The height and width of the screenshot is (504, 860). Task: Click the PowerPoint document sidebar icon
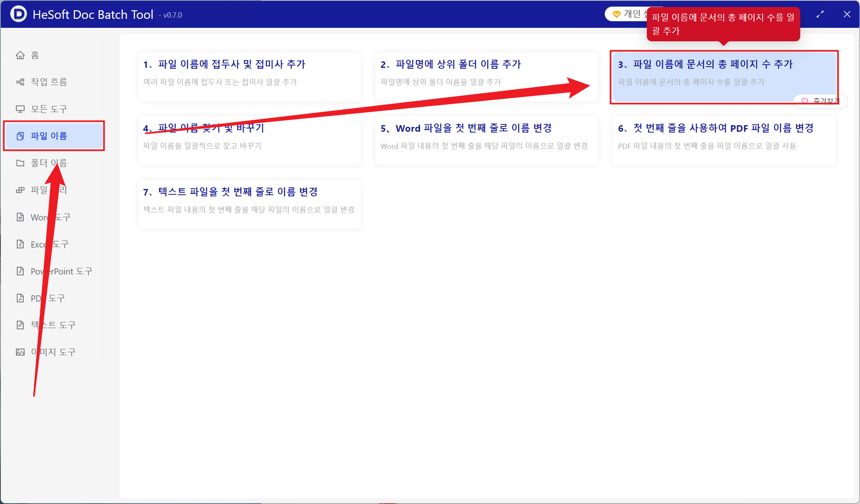pos(20,271)
